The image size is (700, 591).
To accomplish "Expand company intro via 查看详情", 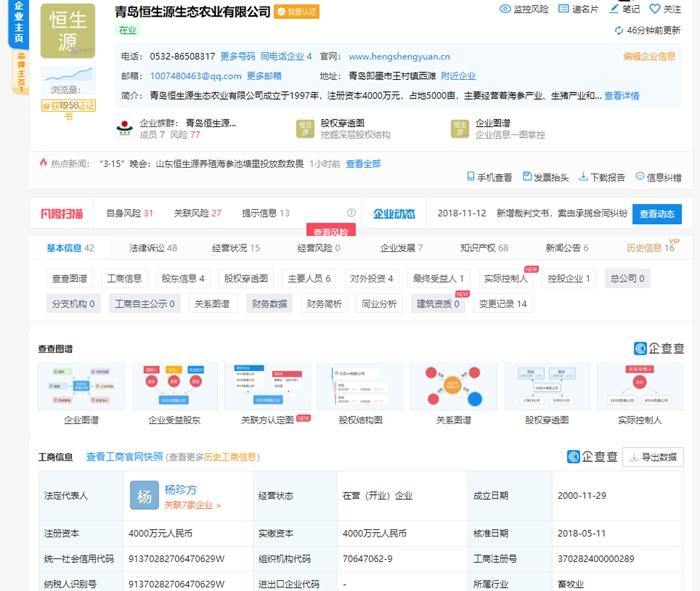I will click(x=621, y=96).
